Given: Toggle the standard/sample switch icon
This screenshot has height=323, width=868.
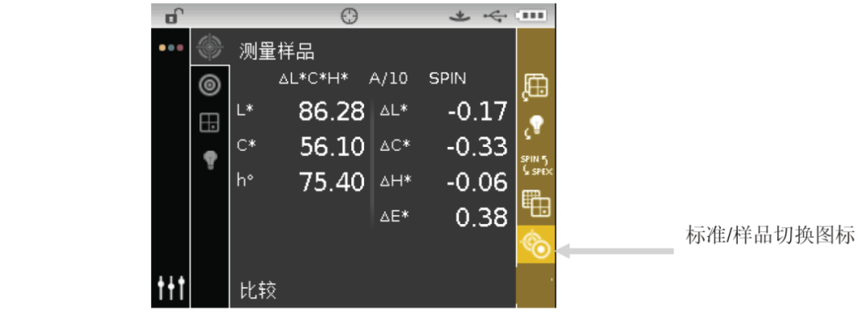Looking at the screenshot, I should [x=536, y=245].
